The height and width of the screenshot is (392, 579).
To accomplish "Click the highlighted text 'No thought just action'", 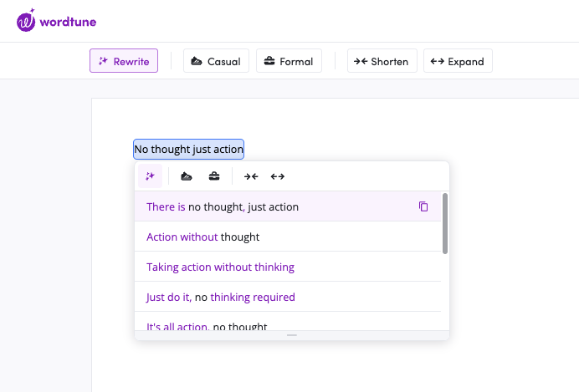I will [x=189, y=150].
